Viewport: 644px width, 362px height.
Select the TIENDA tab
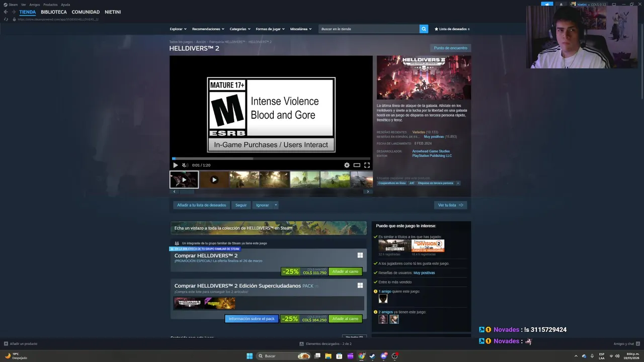[x=28, y=12]
